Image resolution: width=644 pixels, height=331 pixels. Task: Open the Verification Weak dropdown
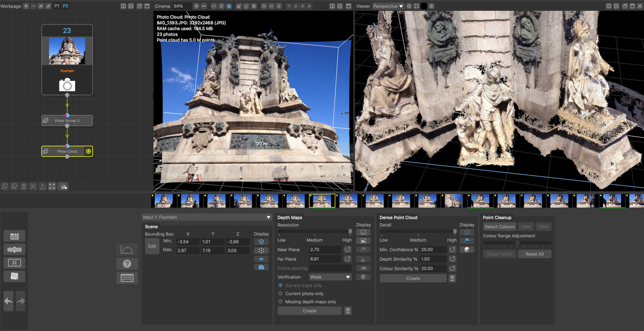(x=330, y=277)
